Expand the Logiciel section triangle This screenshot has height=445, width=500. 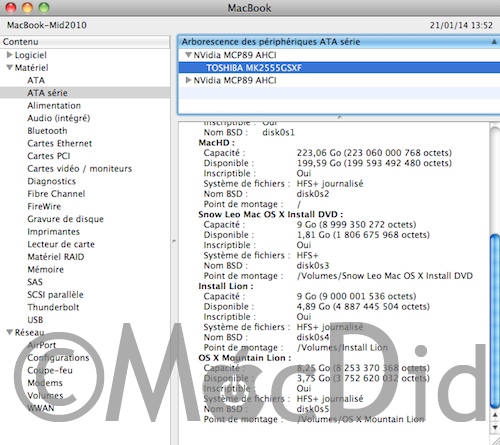pos(10,55)
